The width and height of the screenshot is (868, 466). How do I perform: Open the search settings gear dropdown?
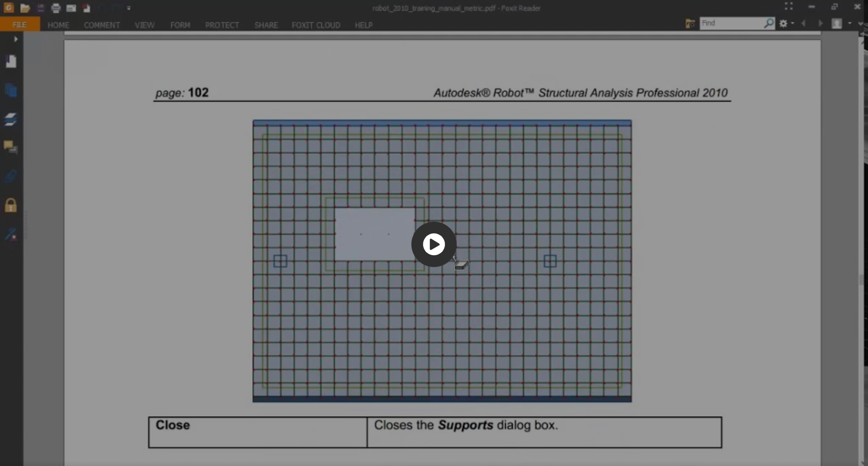point(786,24)
